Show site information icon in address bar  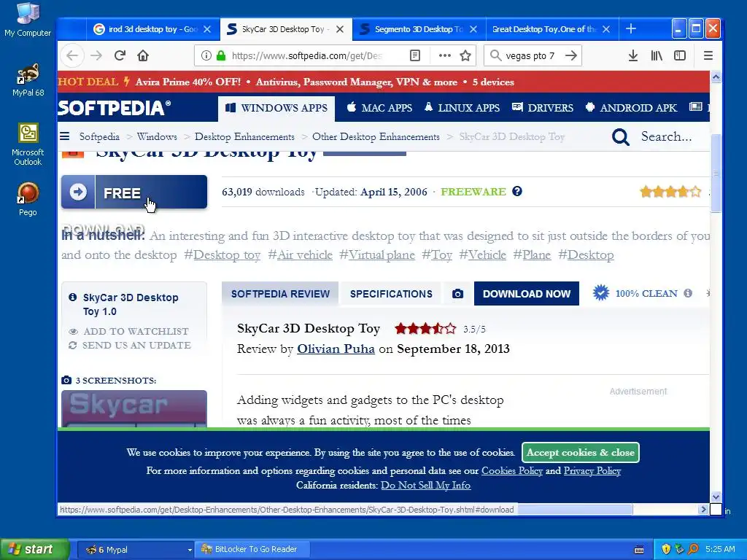pos(206,55)
